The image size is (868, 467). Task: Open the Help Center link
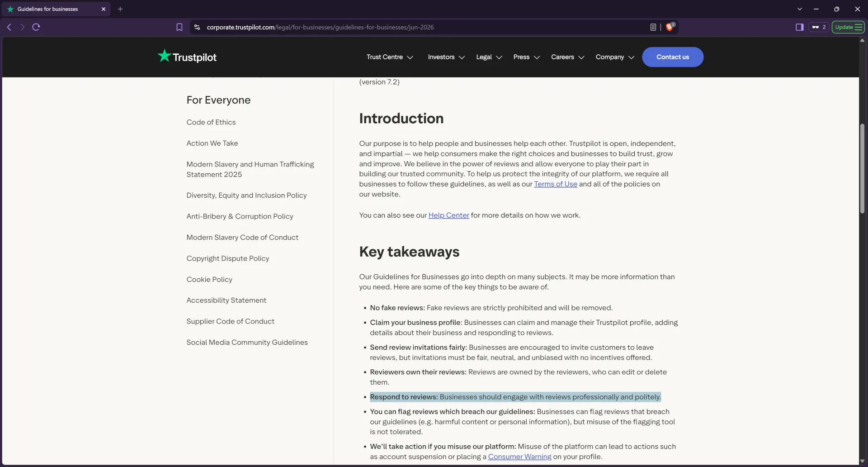click(448, 215)
